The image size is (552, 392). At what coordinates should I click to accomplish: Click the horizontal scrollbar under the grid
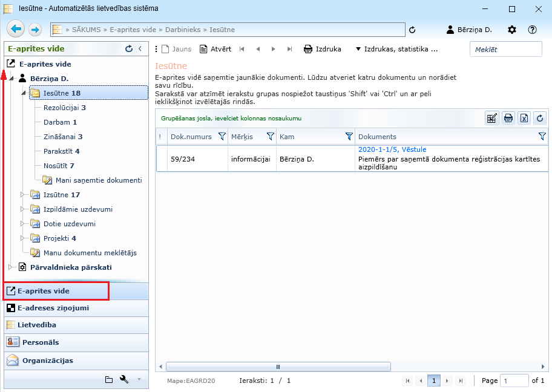coord(278,367)
